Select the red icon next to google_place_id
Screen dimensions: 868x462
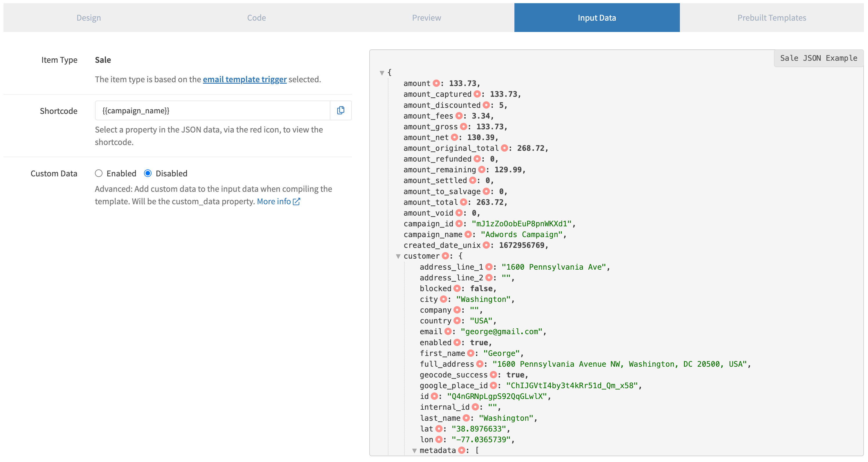(x=493, y=385)
